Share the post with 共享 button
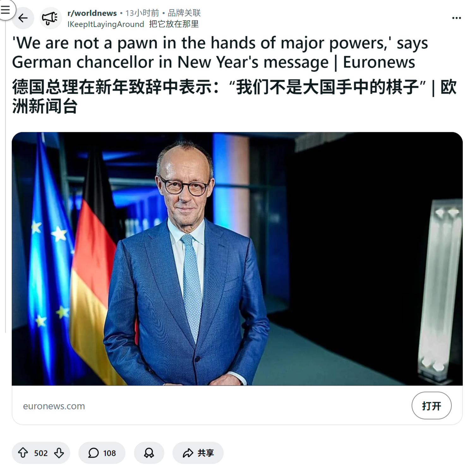476x470 pixels. (198, 453)
